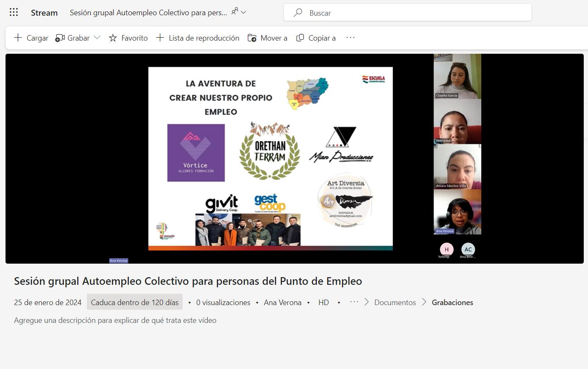Go to Stream home

(44, 13)
